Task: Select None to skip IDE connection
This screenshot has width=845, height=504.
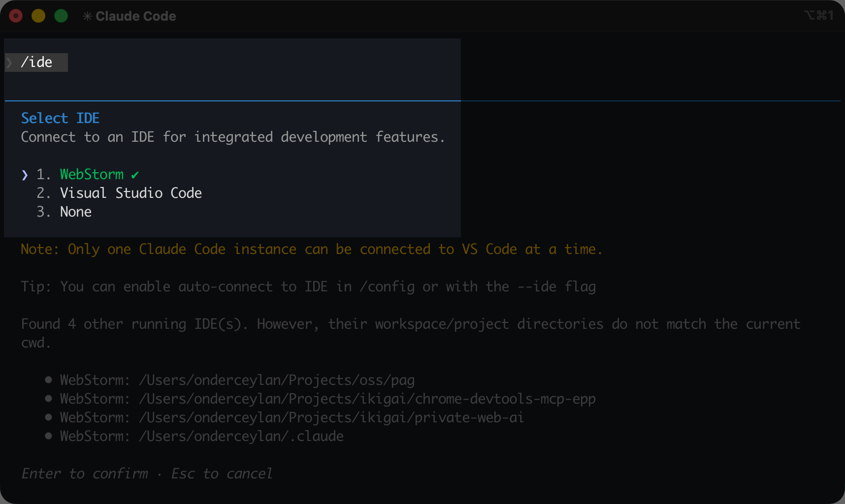Action: click(x=75, y=212)
